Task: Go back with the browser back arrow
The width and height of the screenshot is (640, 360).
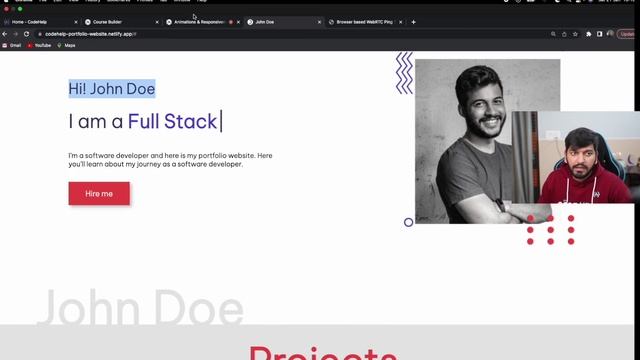Action: point(5,34)
